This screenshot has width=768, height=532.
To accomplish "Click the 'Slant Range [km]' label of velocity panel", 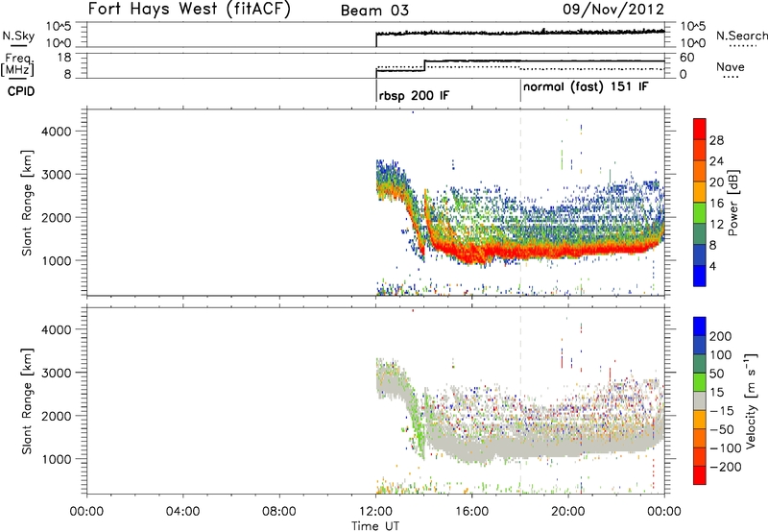I will pos(28,401).
